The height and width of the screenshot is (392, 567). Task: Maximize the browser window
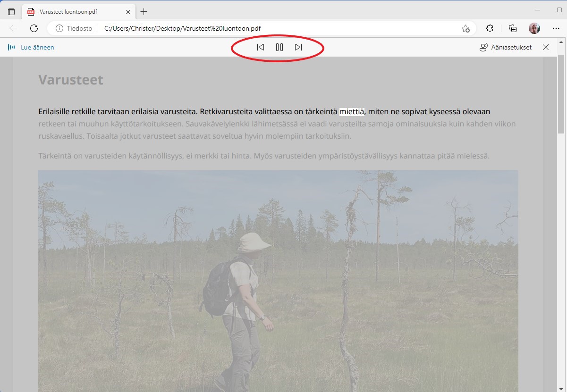click(560, 10)
